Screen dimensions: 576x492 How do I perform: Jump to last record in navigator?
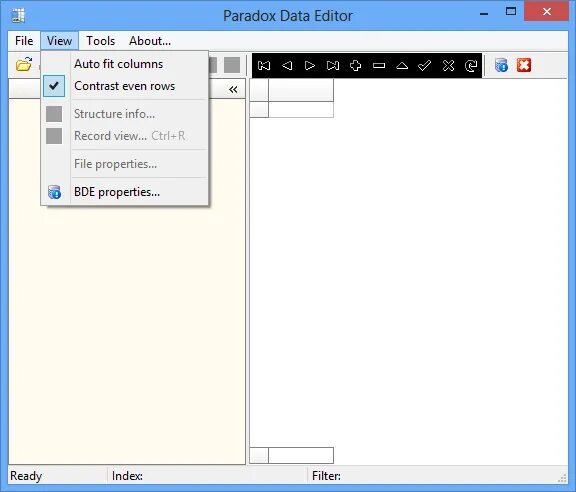coord(333,66)
